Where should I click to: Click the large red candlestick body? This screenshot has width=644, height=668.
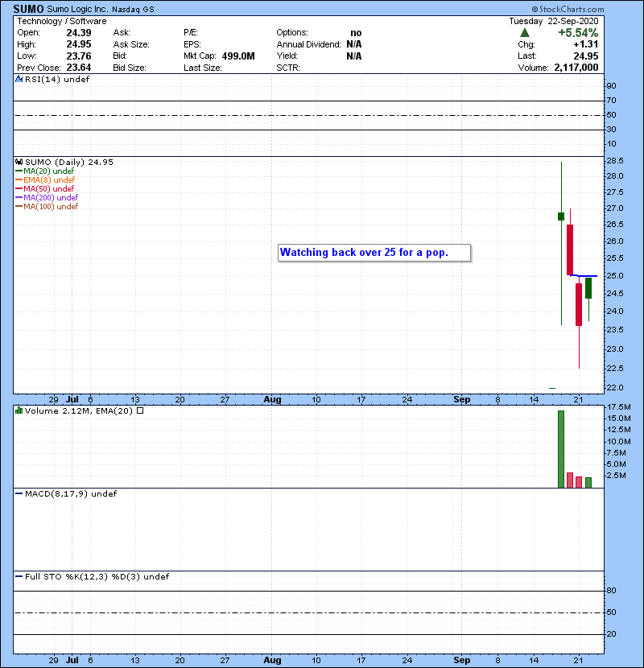pyautogui.click(x=569, y=249)
